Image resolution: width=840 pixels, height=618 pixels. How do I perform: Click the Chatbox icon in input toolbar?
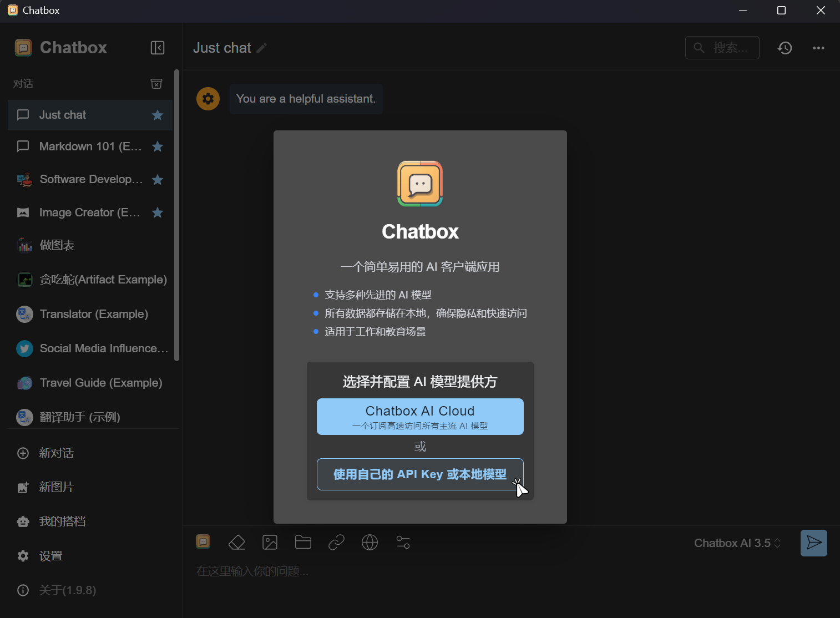[x=203, y=541]
